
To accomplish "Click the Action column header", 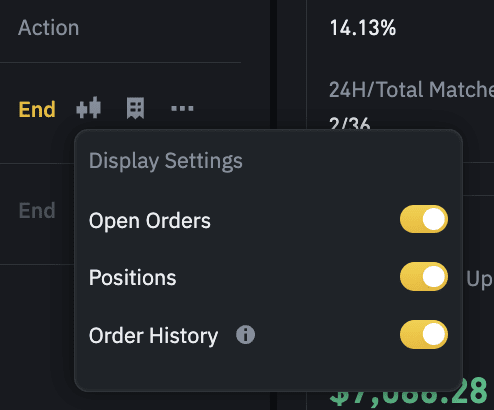I will (49, 27).
